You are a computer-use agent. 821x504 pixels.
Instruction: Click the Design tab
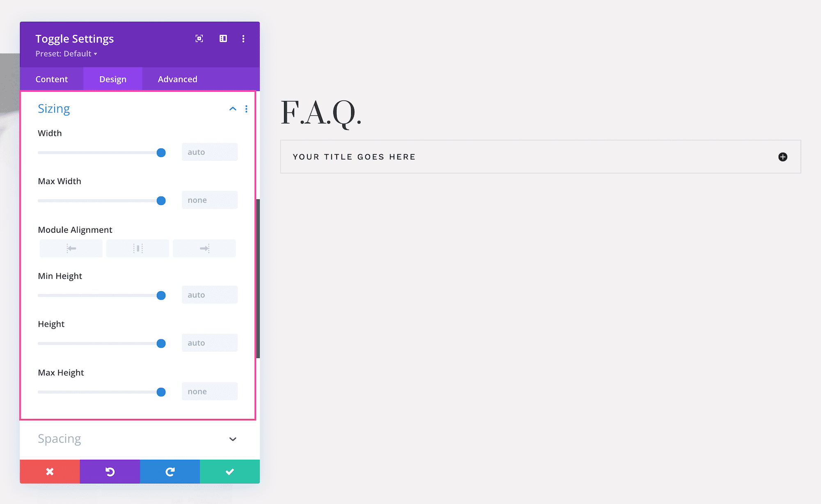pos(112,78)
